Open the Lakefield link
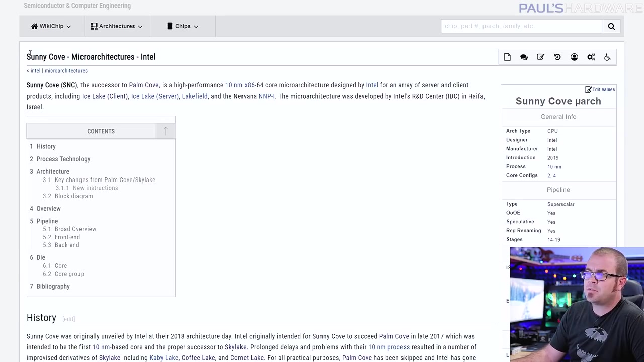The height and width of the screenshot is (362, 644). coord(195,96)
